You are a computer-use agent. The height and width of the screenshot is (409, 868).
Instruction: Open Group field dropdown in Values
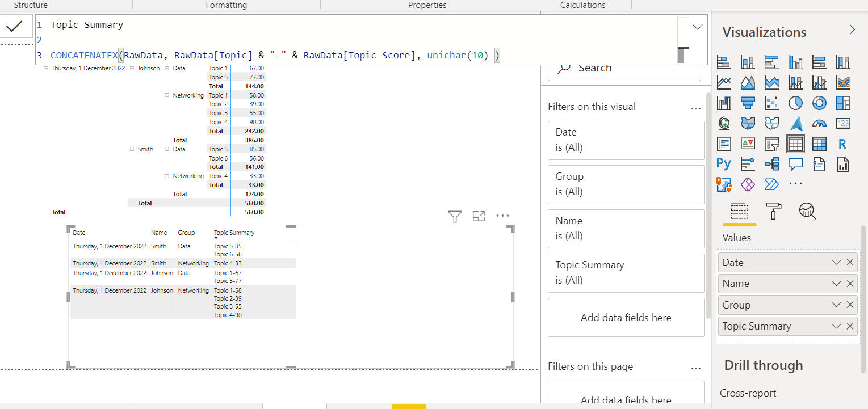point(836,305)
